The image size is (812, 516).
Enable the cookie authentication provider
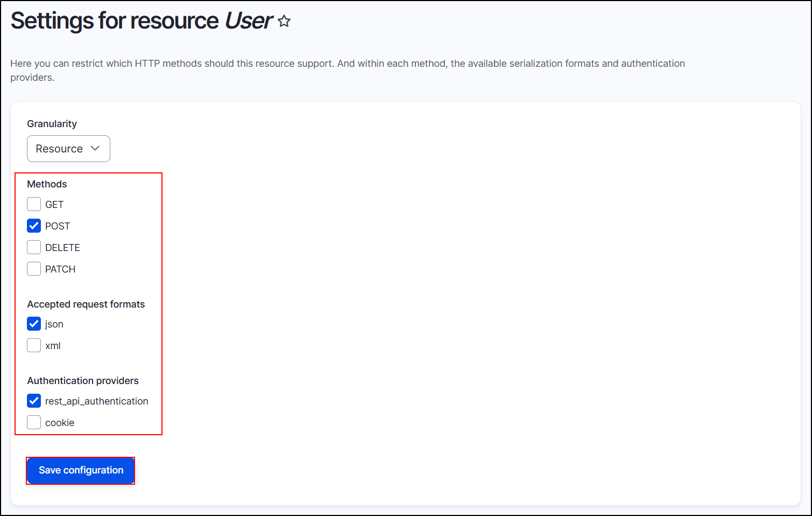click(34, 422)
